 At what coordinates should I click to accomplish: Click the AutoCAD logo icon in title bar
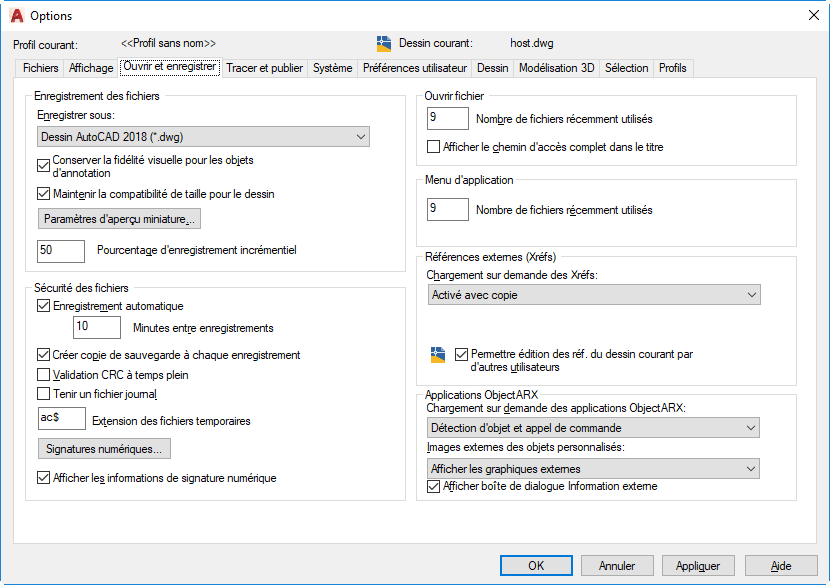coord(17,15)
